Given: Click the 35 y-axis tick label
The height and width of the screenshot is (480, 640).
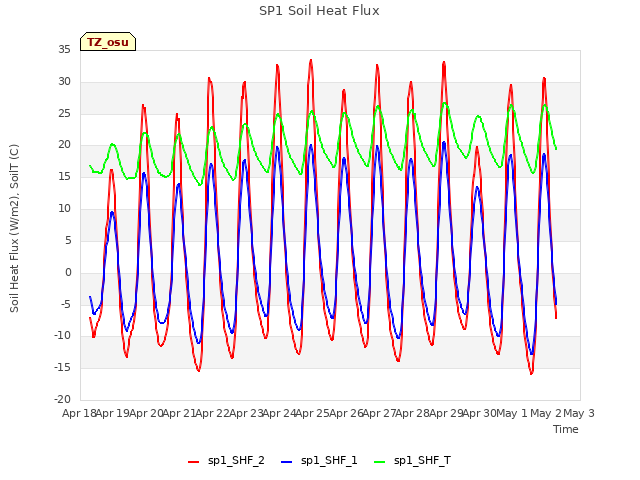Looking at the screenshot, I should click(64, 50).
